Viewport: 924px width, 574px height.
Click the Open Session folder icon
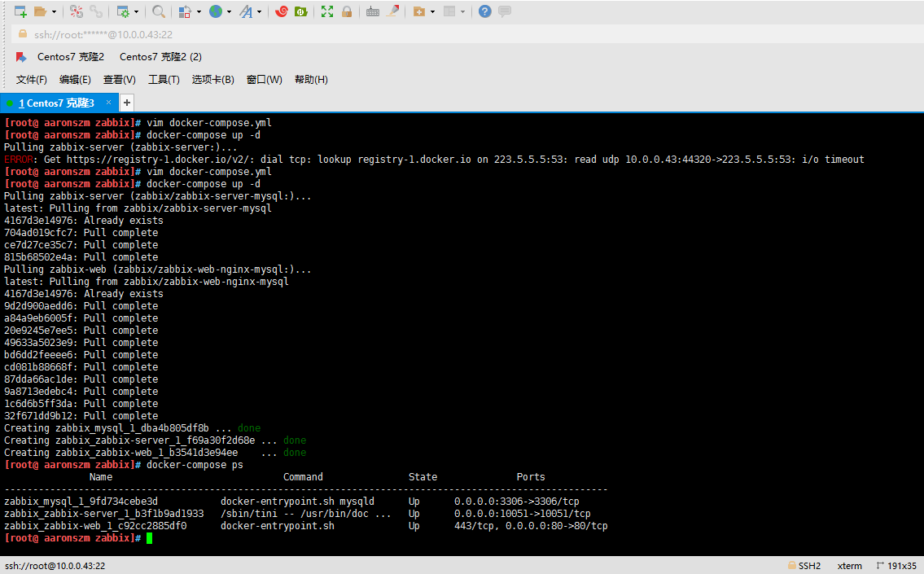(40, 11)
